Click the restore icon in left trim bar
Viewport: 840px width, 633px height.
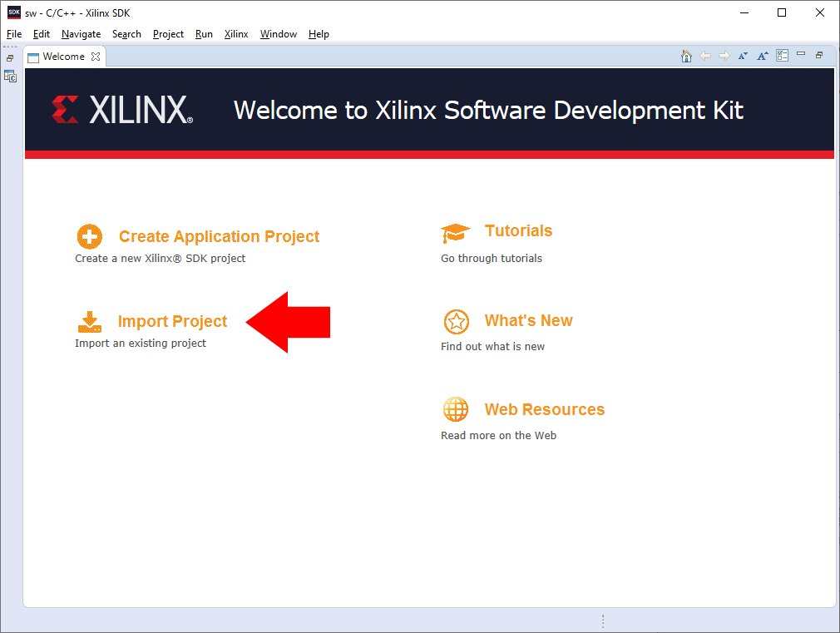[10, 58]
